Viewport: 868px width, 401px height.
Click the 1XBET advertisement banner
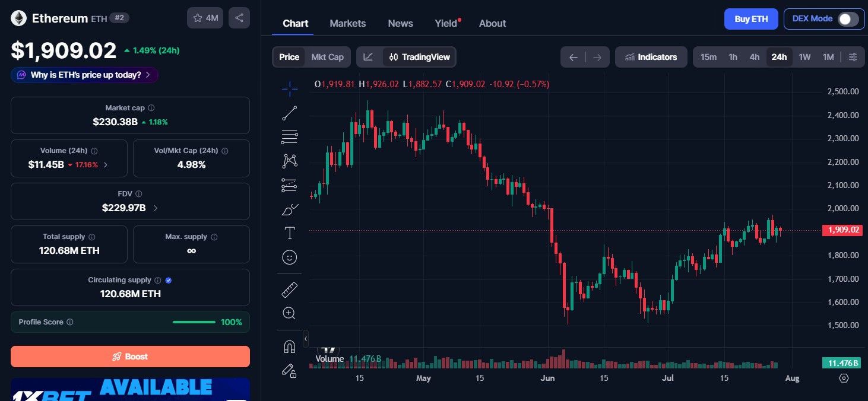click(x=130, y=389)
